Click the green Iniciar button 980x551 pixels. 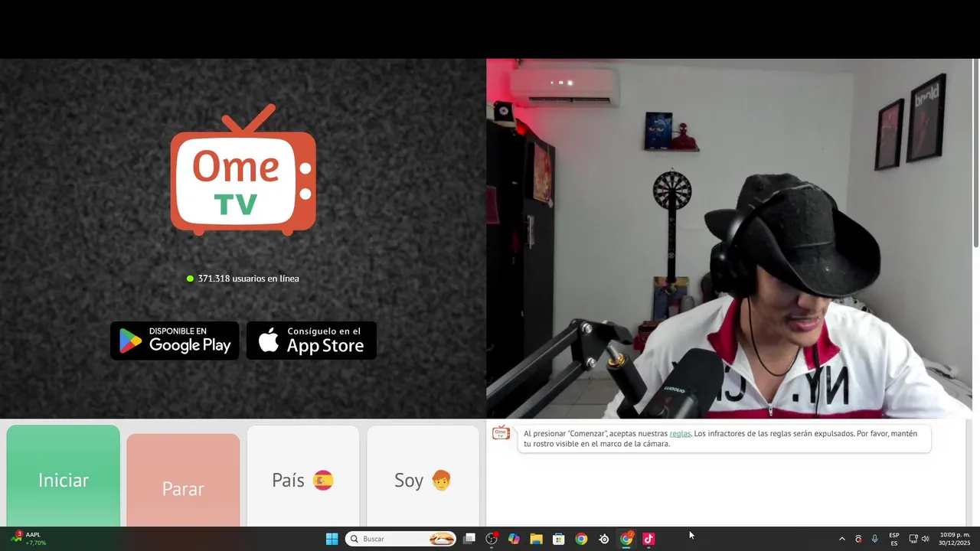tap(64, 476)
